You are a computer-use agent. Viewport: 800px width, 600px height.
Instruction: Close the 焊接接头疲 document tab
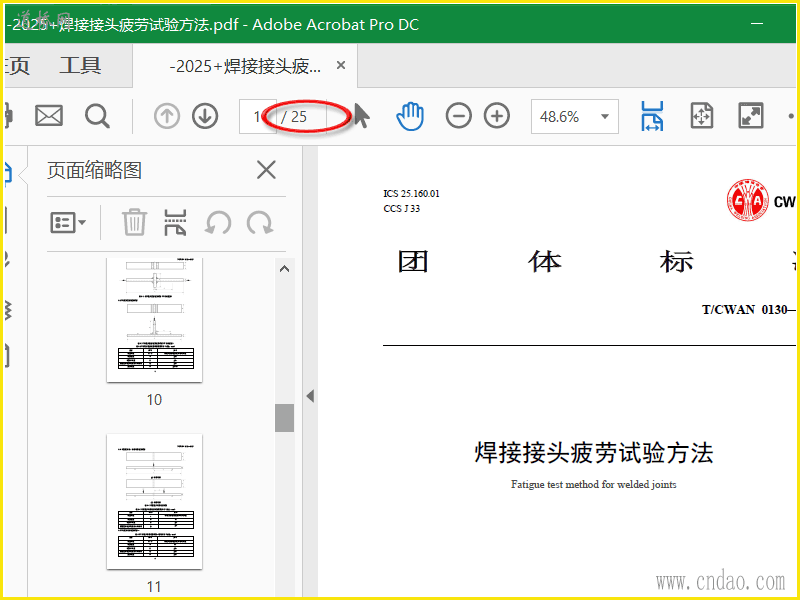(341, 65)
